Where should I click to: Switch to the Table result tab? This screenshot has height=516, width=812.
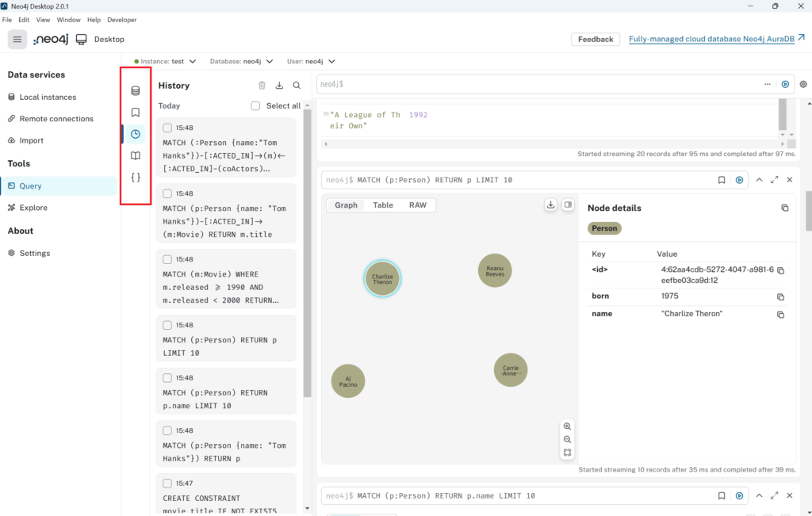point(383,205)
